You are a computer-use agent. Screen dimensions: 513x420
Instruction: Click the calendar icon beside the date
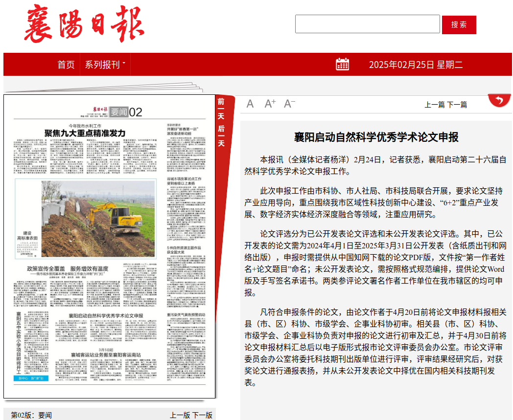[x=342, y=64]
